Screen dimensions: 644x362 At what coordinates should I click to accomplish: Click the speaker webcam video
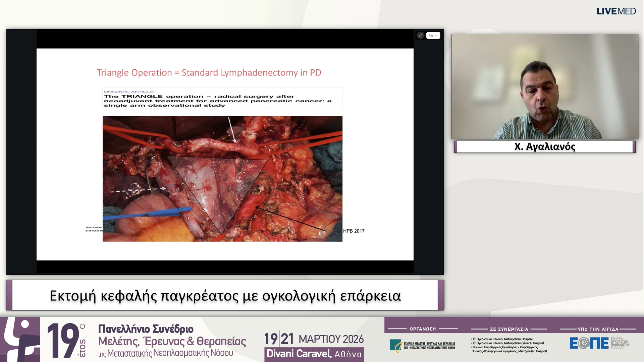tap(545, 86)
